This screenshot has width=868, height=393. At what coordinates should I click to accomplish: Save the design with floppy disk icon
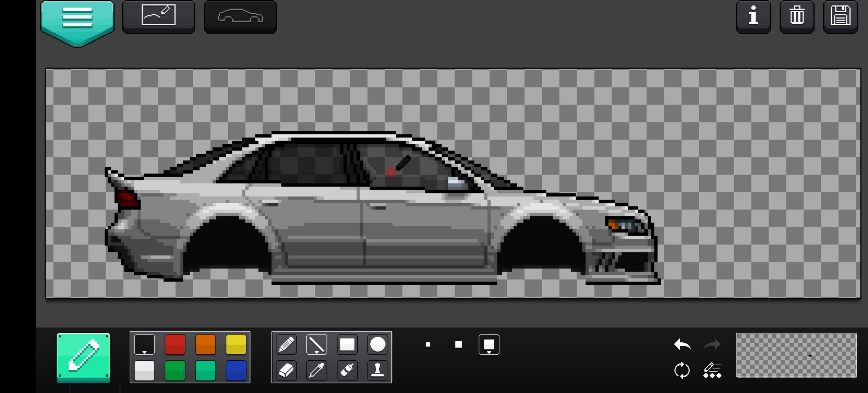pyautogui.click(x=840, y=17)
